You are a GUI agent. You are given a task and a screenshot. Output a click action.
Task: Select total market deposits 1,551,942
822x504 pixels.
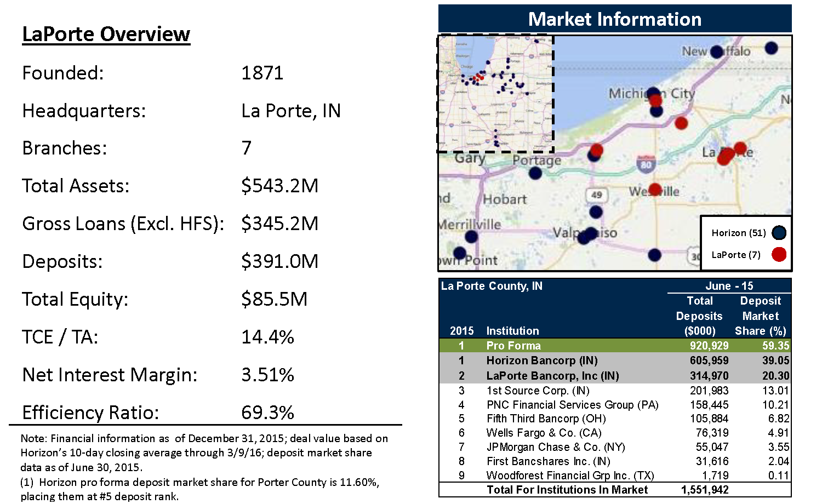tap(705, 490)
